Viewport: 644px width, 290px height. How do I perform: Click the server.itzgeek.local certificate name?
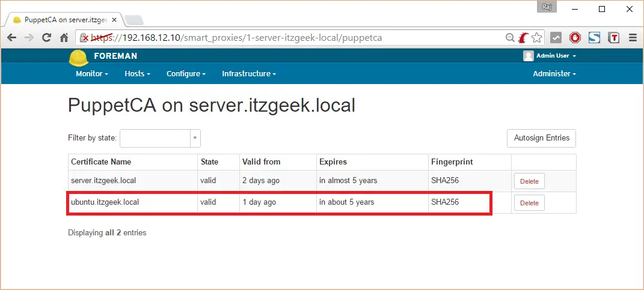(x=103, y=181)
